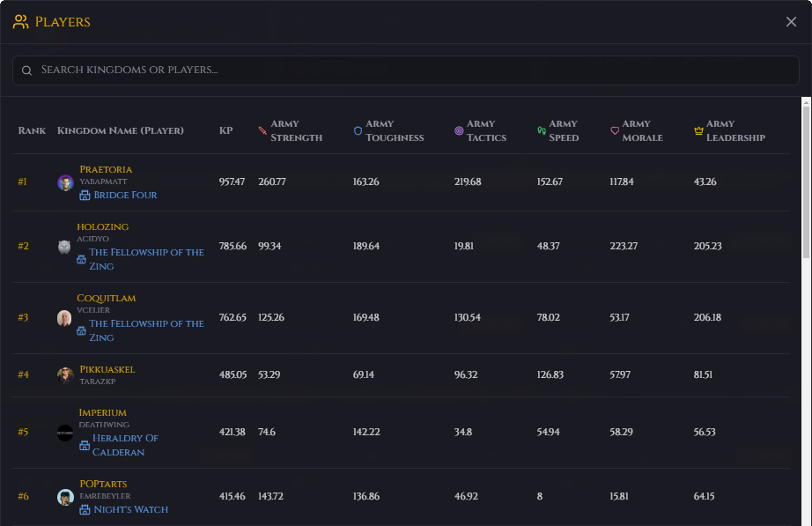This screenshot has width=812, height=526.
Task: Open the Praetoria kingdom name
Action: (x=106, y=169)
